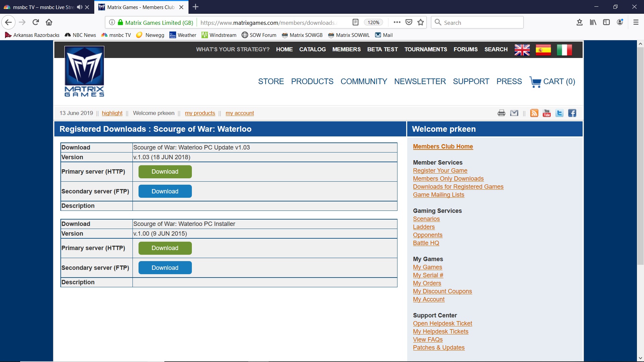Open the Open Helpdesk Ticket link
644x362 pixels.
442,323
